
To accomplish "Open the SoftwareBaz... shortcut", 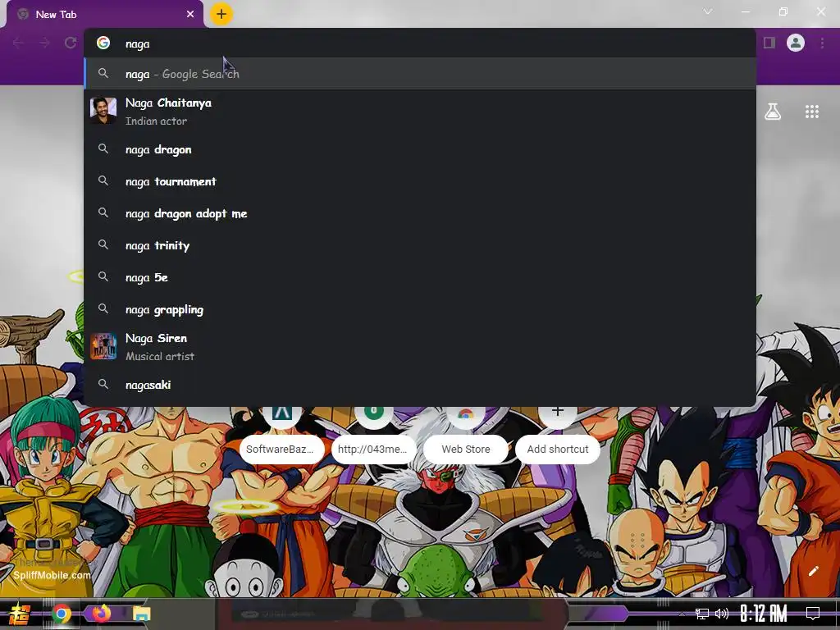I will pyautogui.click(x=281, y=436).
